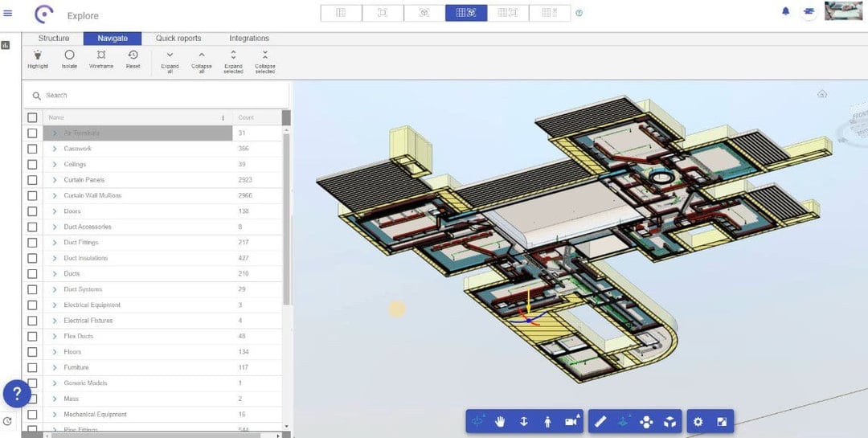Viewport: 868px width, 438px height.
Task: Toggle Wireframe display mode
Action: [101, 59]
